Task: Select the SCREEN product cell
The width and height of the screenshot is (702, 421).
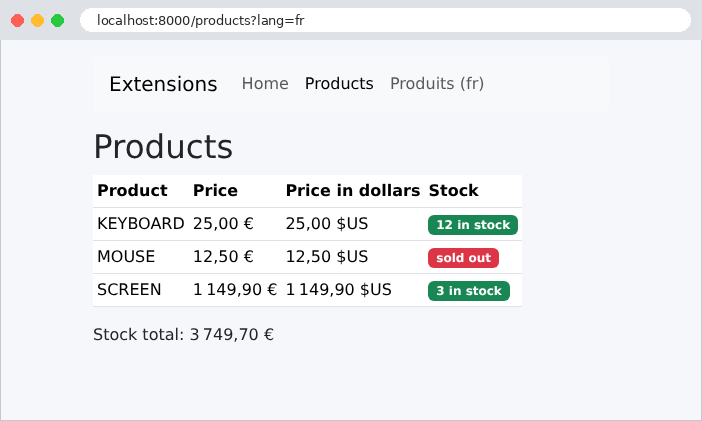Action: [x=141, y=290]
